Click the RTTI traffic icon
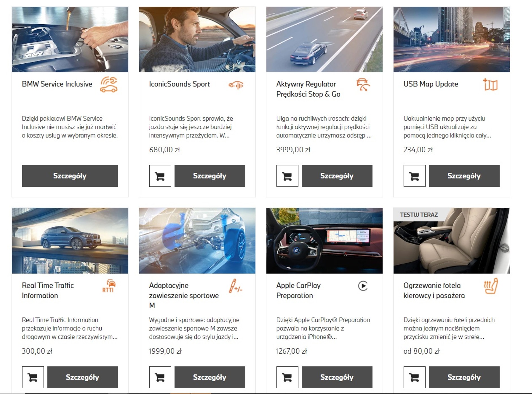This screenshot has width=532, height=394. pos(109,286)
